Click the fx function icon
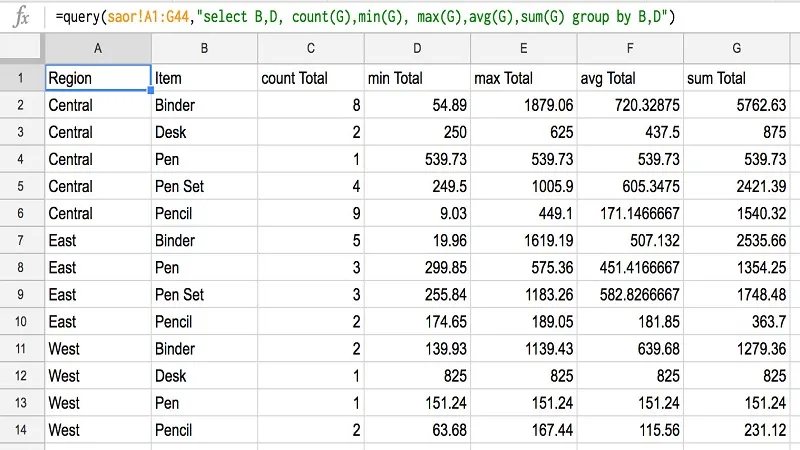 pos(21,17)
